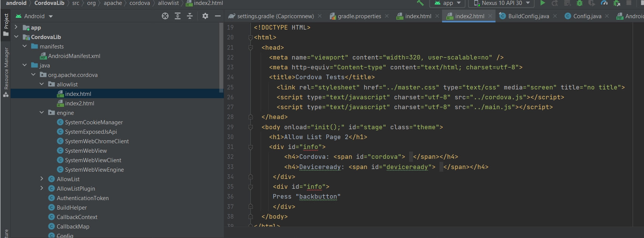The image size is (644, 238).
Task: Fold the div at line 35
Action: (250, 186)
